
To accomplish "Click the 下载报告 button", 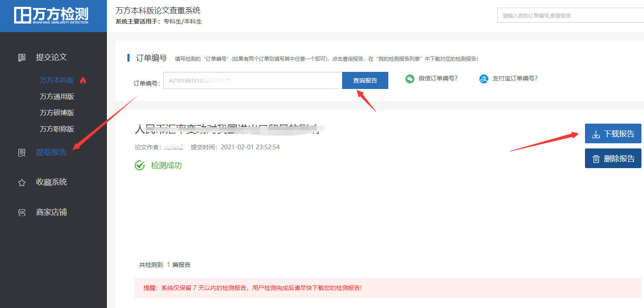I will [x=613, y=133].
